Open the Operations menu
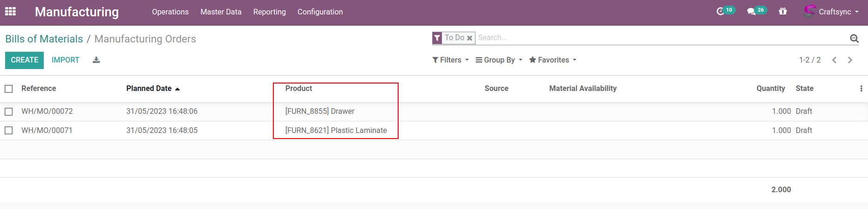Viewport: 868px width, 209px height. 170,12
